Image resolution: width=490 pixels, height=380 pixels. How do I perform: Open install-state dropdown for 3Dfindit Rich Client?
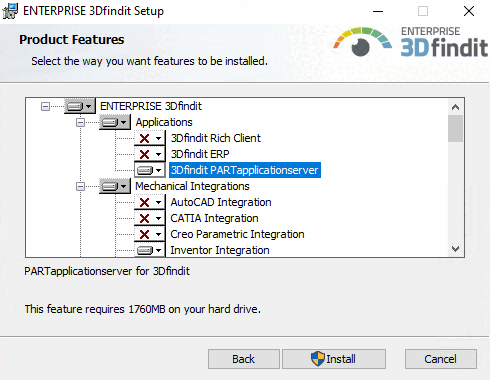pos(150,138)
